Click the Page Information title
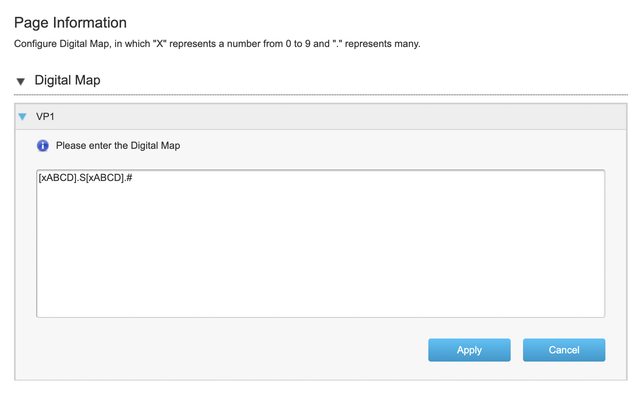Screen dimensions: 640x409 click(70, 22)
